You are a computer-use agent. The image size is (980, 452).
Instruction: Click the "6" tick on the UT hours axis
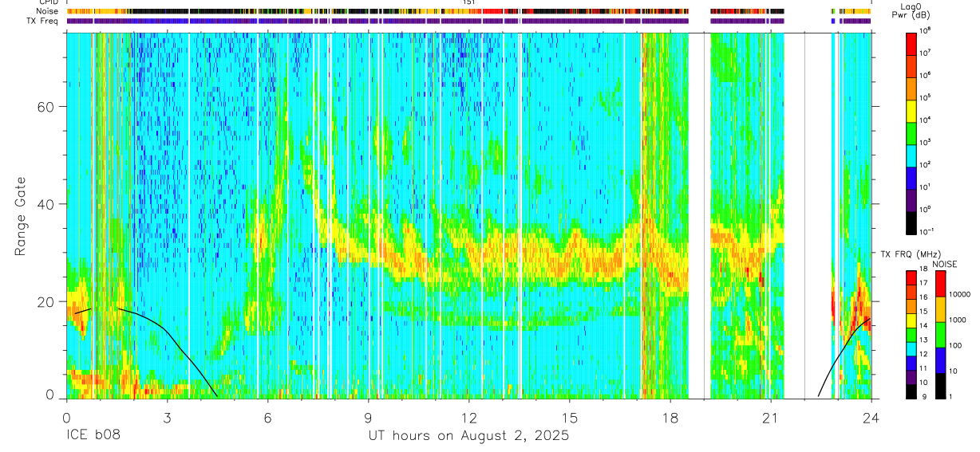click(x=267, y=417)
